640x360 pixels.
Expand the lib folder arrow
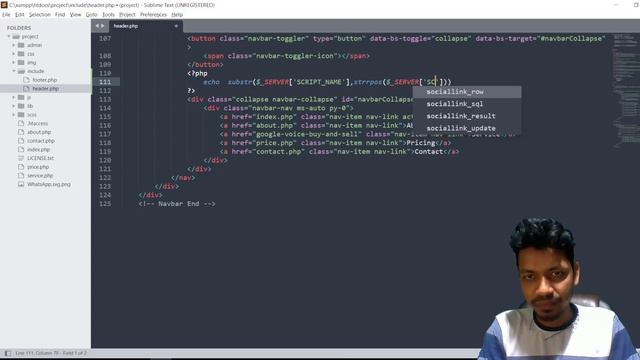coord(13,106)
